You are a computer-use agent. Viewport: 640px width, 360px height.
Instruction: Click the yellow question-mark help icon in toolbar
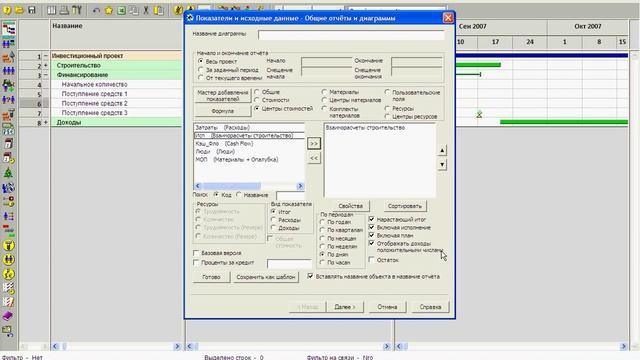[x=7, y=10]
